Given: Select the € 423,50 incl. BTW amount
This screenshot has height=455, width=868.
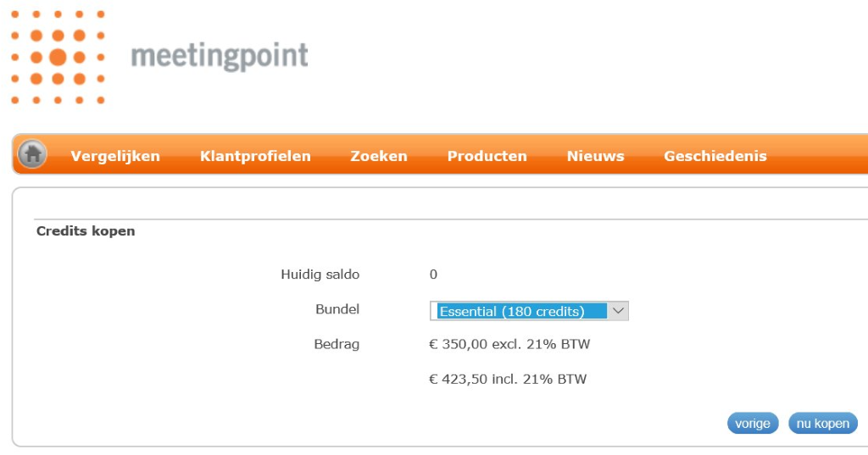Looking at the screenshot, I should point(508,380).
